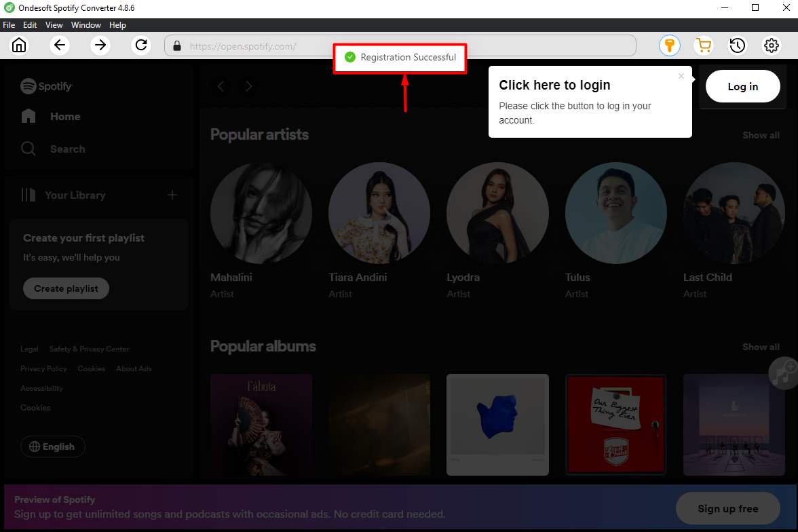Show all popular artists
Image resolution: width=798 pixels, height=532 pixels.
pos(761,135)
